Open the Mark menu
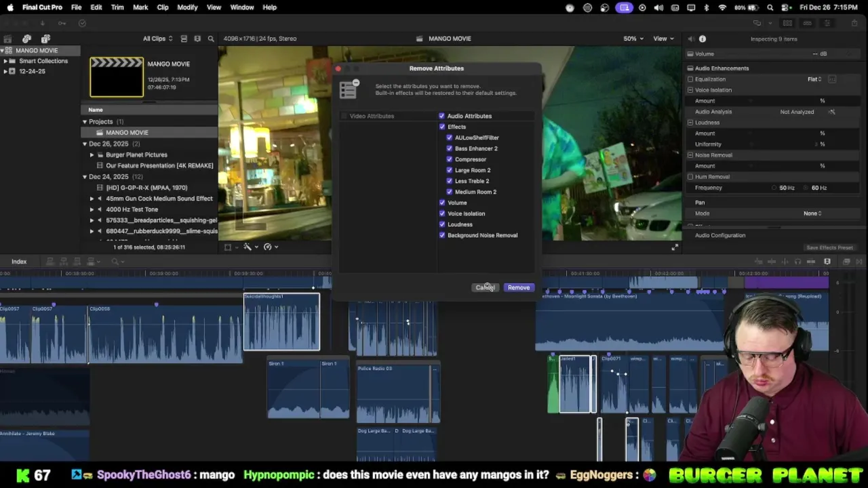 pyautogui.click(x=140, y=7)
